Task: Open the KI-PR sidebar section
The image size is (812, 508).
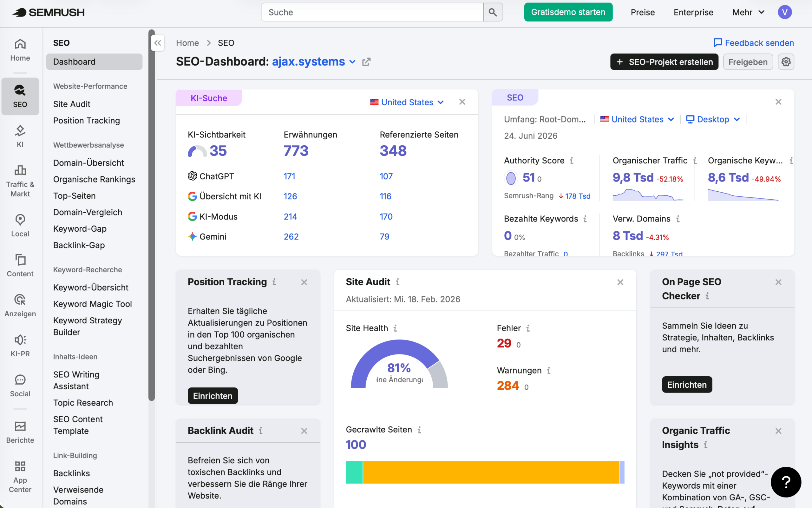Action: [x=20, y=346]
